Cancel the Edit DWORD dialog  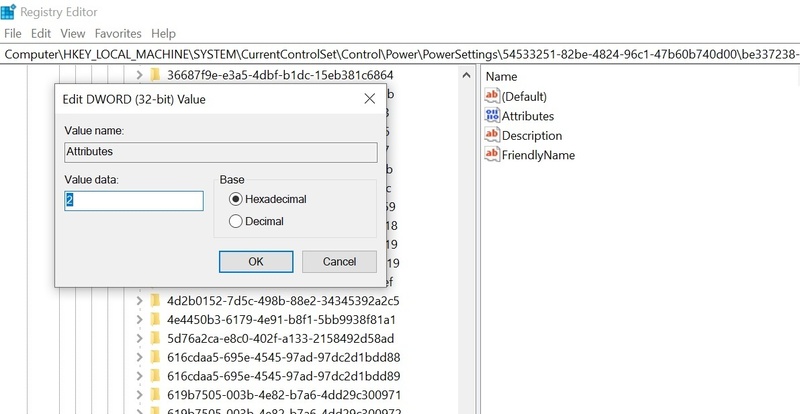(x=339, y=262)
